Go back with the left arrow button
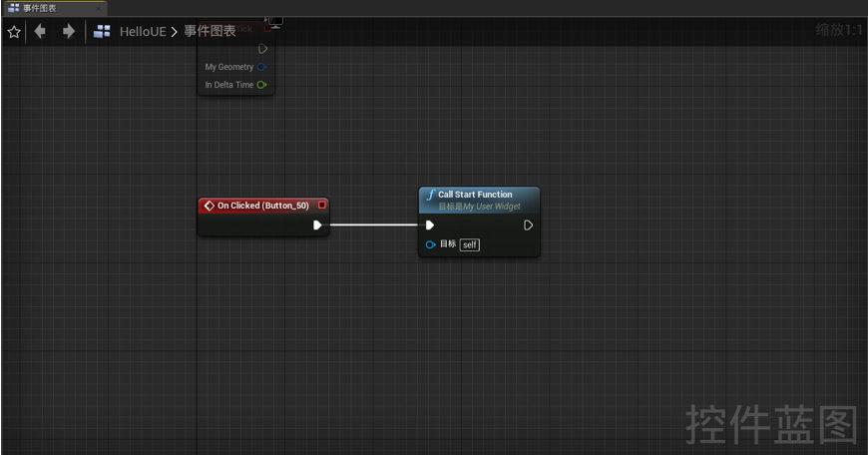 click(x=40, y=32)
